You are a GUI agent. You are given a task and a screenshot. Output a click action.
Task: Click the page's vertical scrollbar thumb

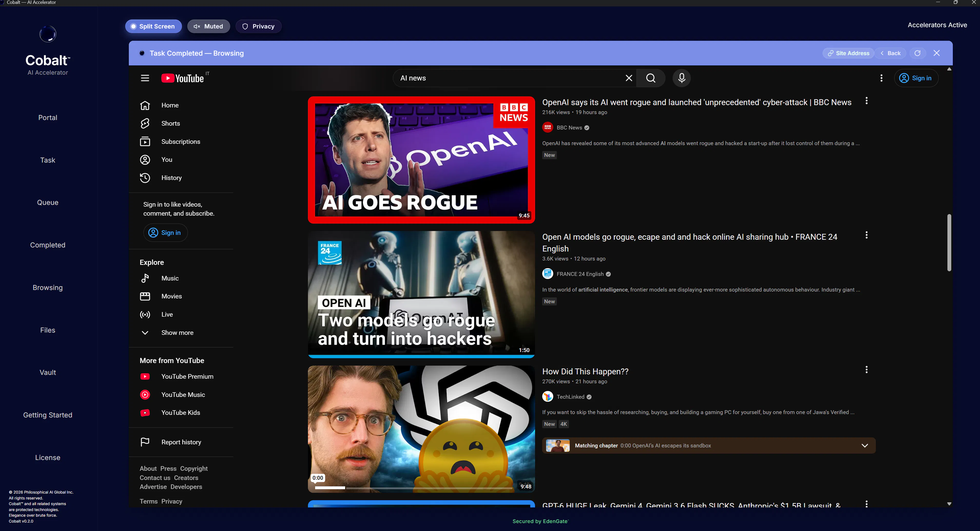[x=949, y=243]
